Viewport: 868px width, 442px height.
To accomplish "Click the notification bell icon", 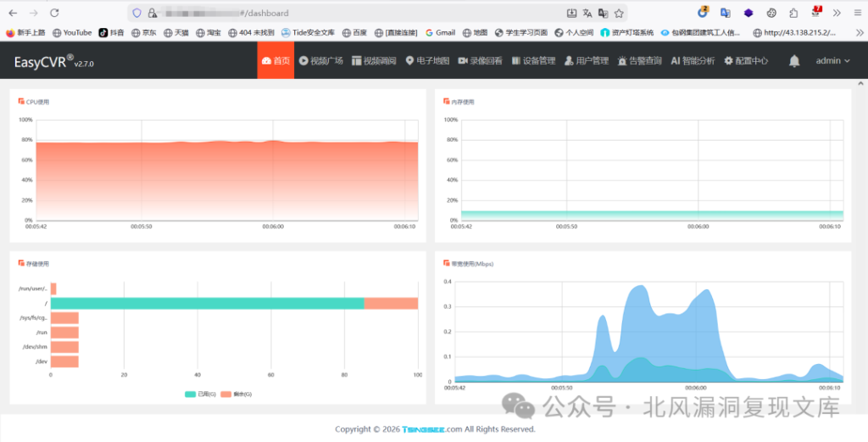I will (794, 61).
